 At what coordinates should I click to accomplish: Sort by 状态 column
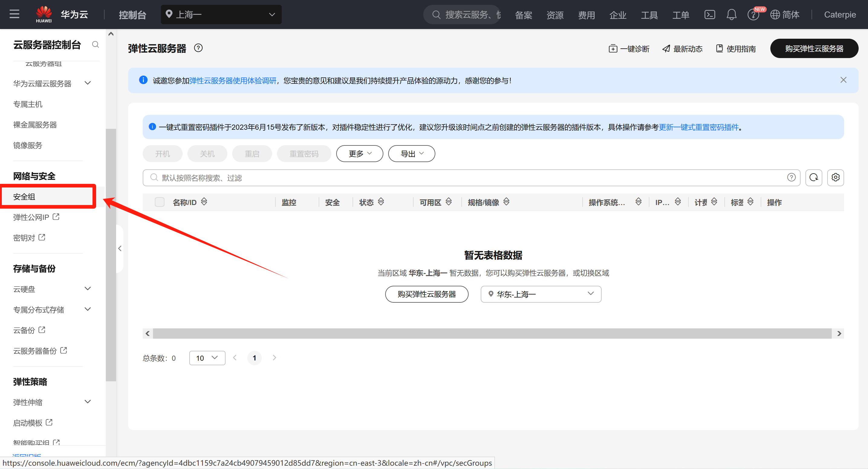381,202
